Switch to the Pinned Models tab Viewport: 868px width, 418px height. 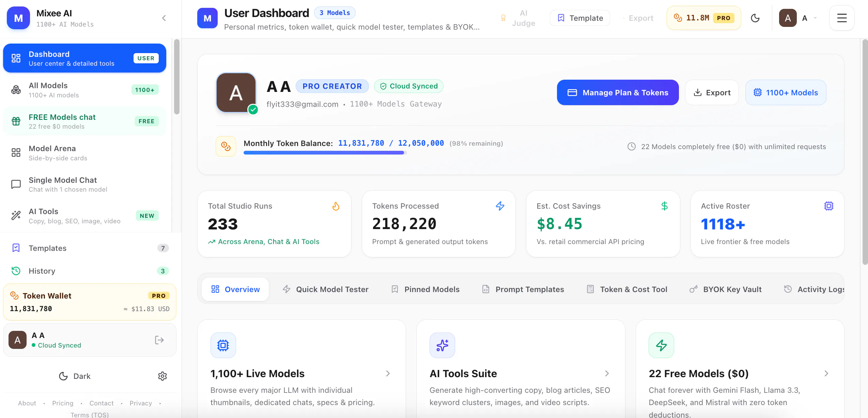point(425,289)
